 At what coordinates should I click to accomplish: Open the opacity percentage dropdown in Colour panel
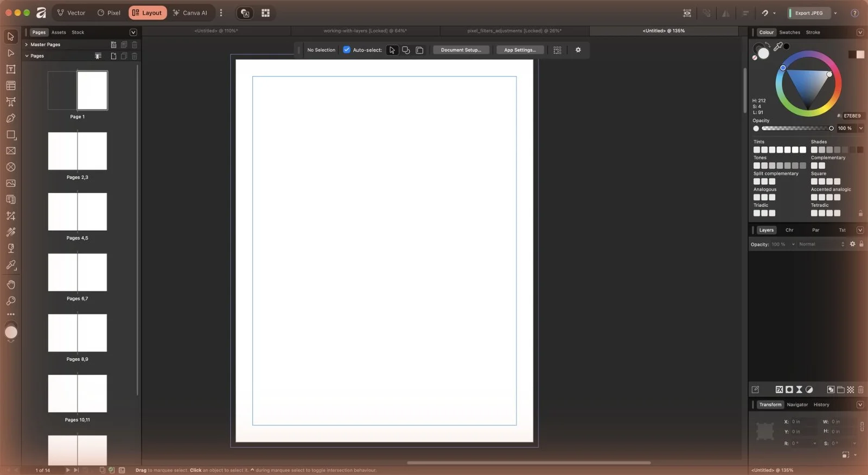(x=861, y=128)
